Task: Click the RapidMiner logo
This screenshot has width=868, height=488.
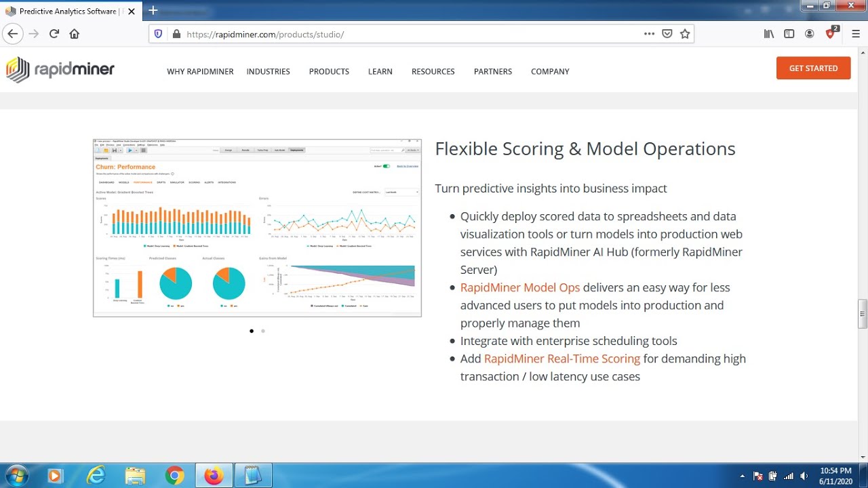Action: [x=60, y=69]
